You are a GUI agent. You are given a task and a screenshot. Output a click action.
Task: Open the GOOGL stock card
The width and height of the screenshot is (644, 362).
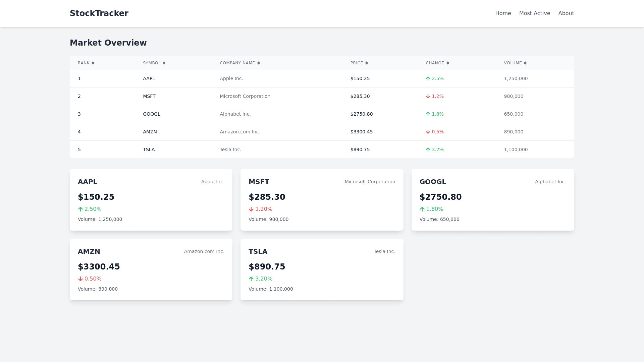click(492, 200)
